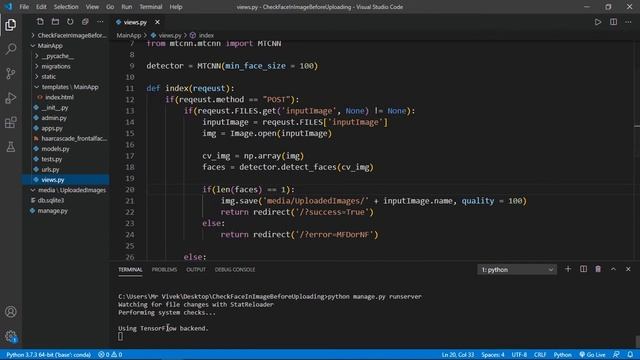Close the terminal panel
This screenshot has height=360, width=640.
(628, 269)
